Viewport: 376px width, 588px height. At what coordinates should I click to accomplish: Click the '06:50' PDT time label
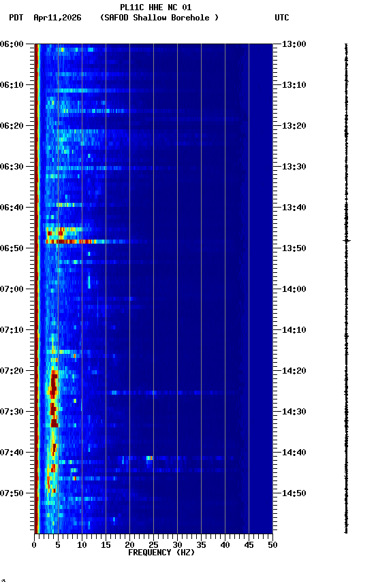tap(12, 248)
